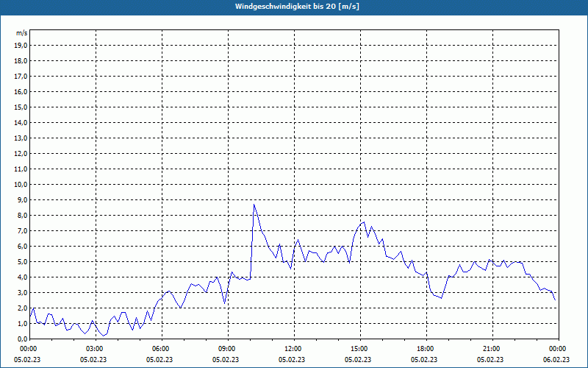
Task: Click the '03:00' time label
Action: pyautogui.click(x=96, y=349)
